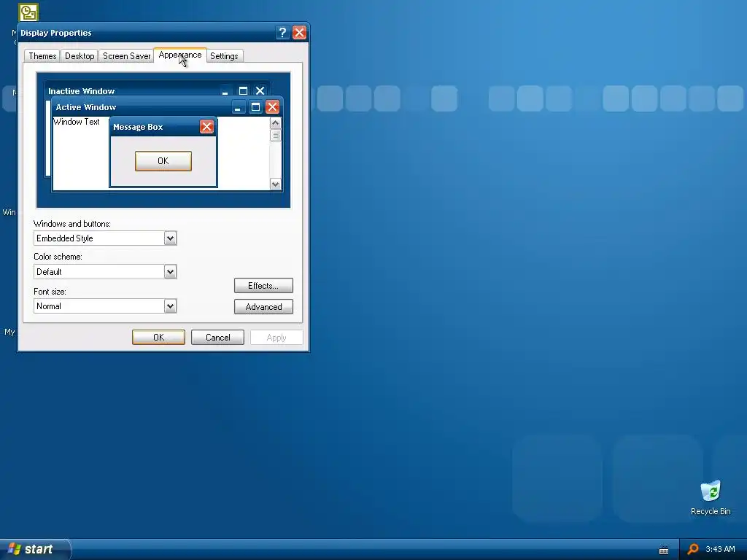Confirm with the dialog's OK button
Image resolution: width=747 pixels, height=560 pixels.
[158, 337]
